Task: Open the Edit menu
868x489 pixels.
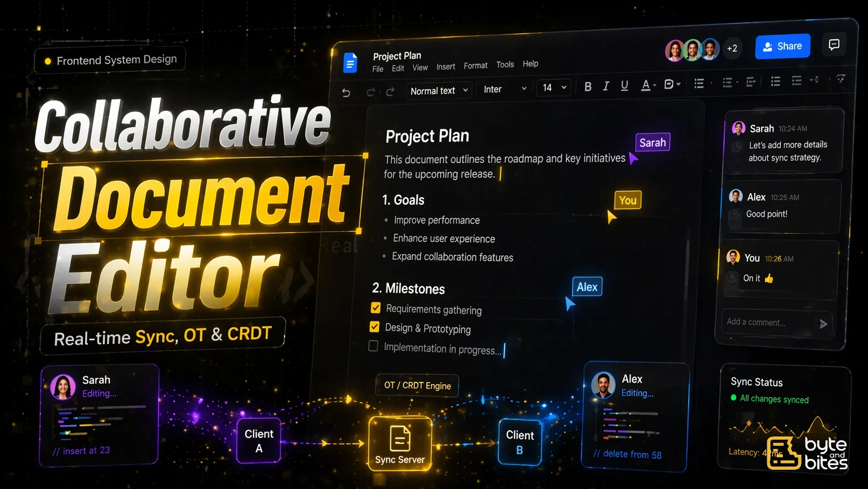Action: [398, 69]
